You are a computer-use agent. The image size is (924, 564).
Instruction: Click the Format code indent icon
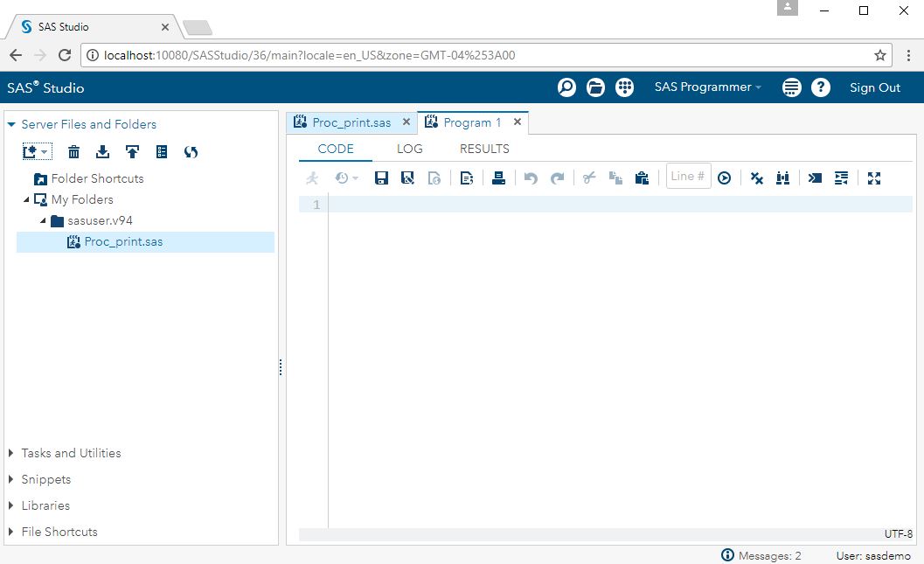[842, 178]
